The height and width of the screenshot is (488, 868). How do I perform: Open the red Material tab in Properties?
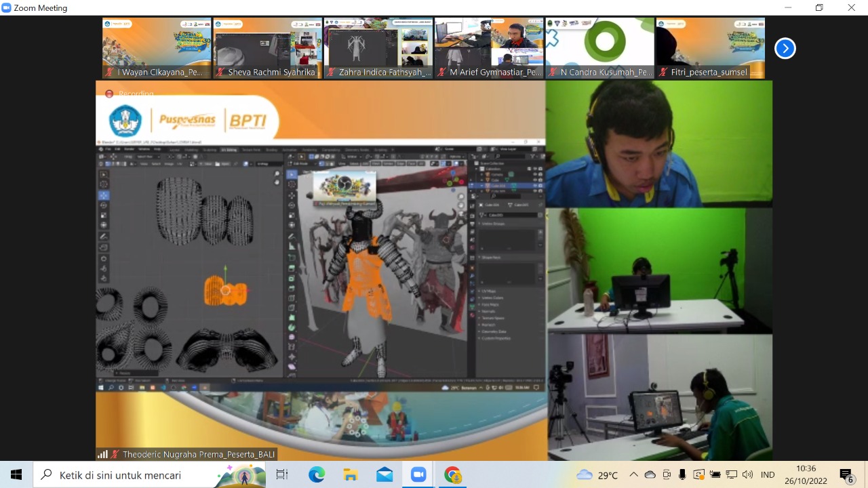tap(472, 314)
